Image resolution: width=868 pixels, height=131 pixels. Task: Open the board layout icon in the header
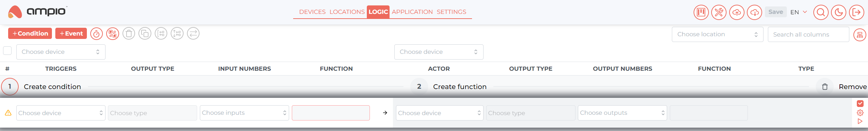point(701,13)
